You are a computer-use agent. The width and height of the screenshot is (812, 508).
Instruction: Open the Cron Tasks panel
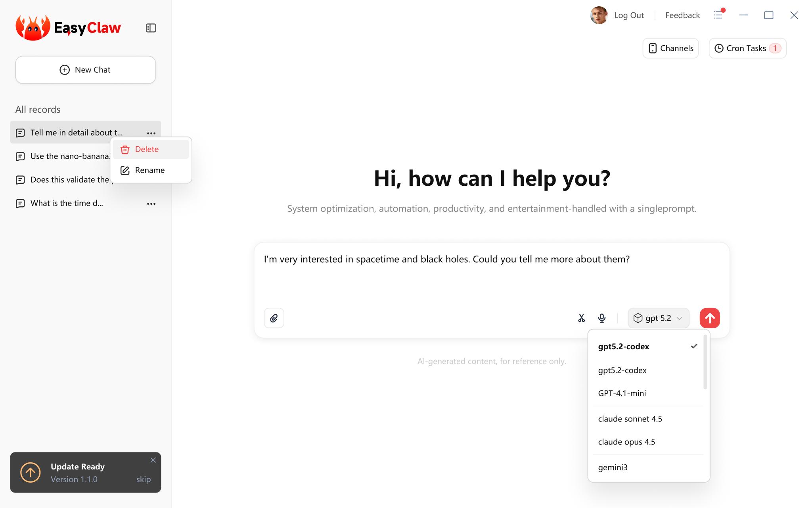point(747,48)
